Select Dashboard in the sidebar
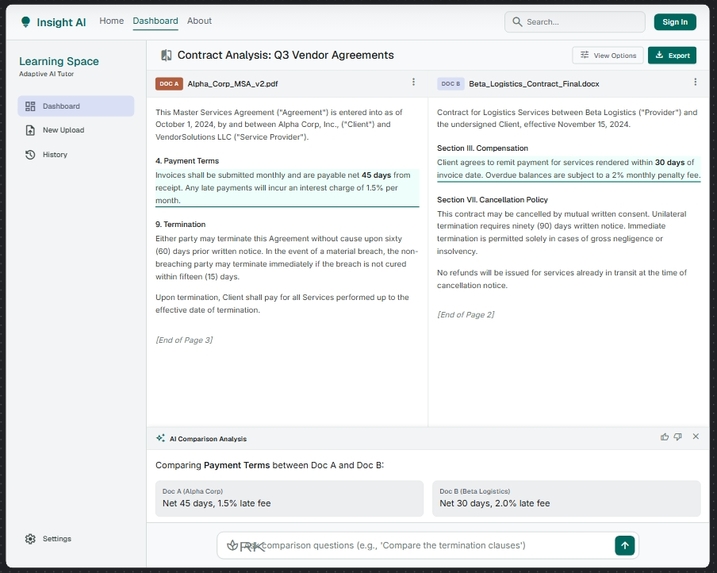Viewport: 717px width, 573px height. point(76,106)
